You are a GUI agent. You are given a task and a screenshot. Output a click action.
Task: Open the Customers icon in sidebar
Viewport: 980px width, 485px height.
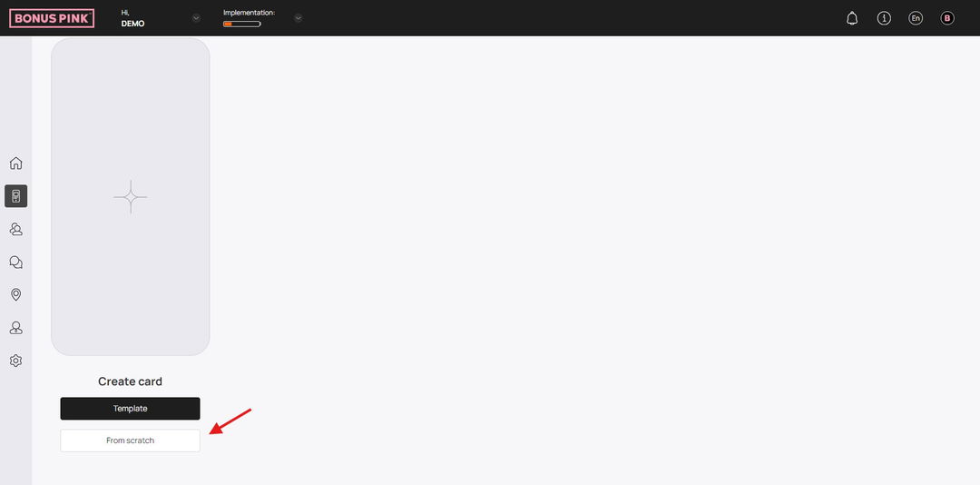pyautogui.click(x=16, y=229)
